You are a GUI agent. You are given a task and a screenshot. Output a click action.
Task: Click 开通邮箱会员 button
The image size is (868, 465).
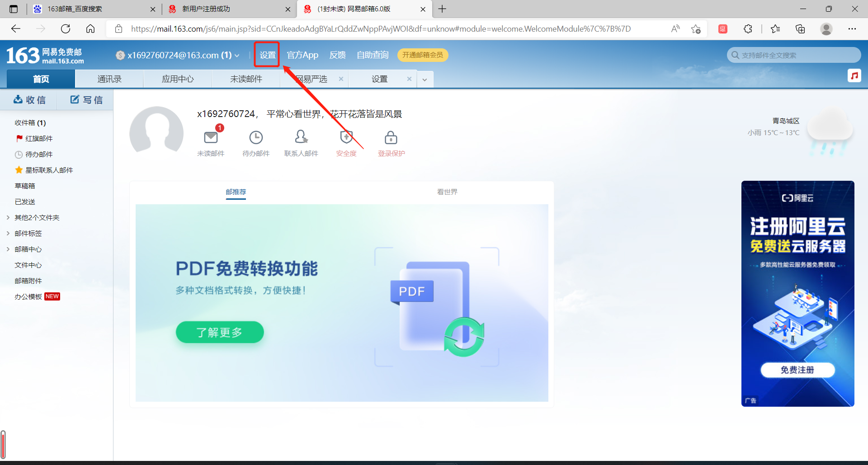(x=423, y=55)
